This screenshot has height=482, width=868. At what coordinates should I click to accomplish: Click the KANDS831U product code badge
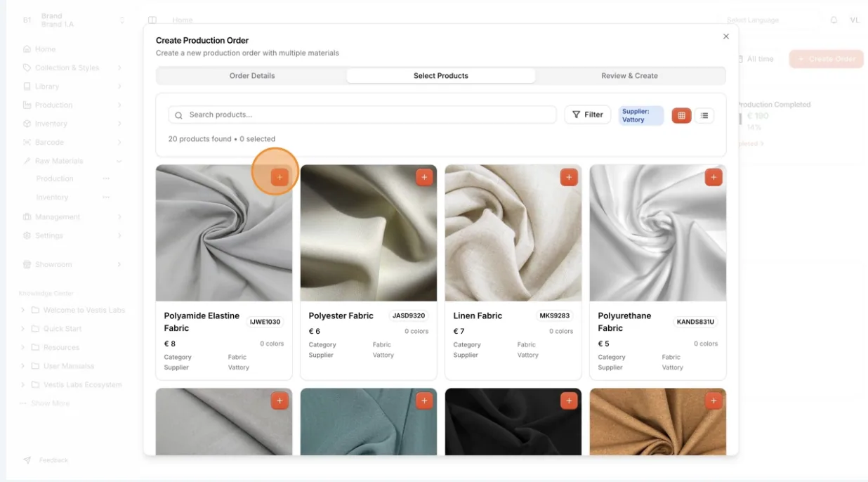(x=695, y=322)
